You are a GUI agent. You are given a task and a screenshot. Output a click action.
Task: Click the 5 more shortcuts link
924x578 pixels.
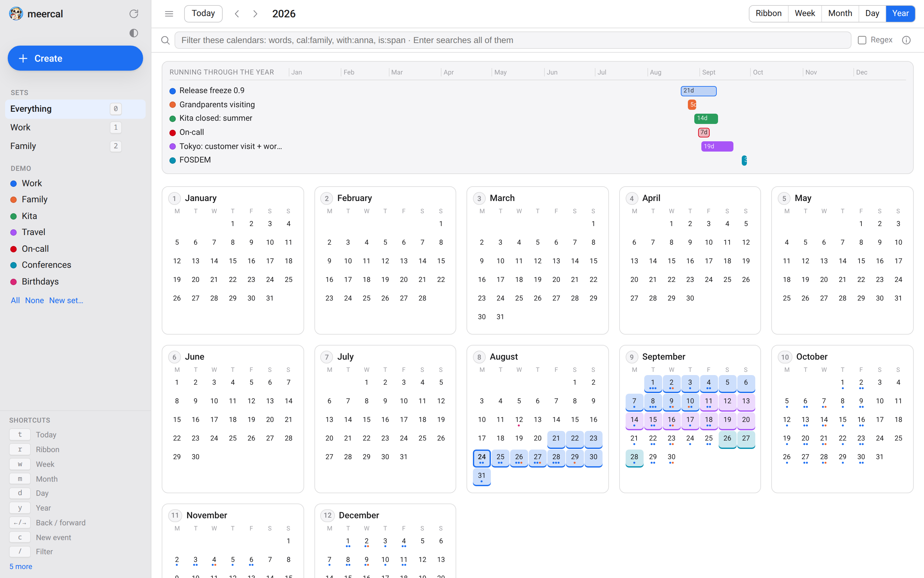[21, 566]
